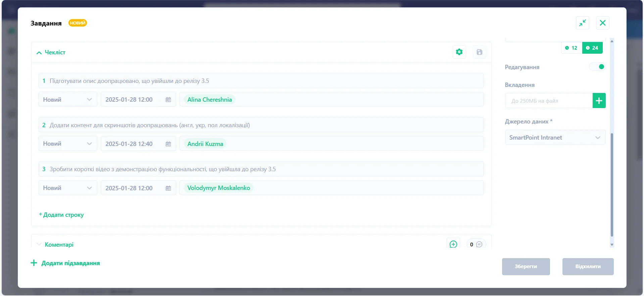Click the Andrii Kuzma assignee tag

pyautogui.click(x=205, y=144)
